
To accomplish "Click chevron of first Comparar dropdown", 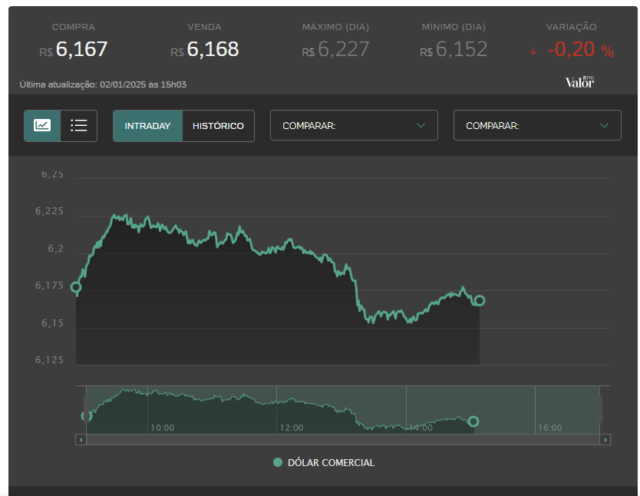I will [x=421, y=125].
